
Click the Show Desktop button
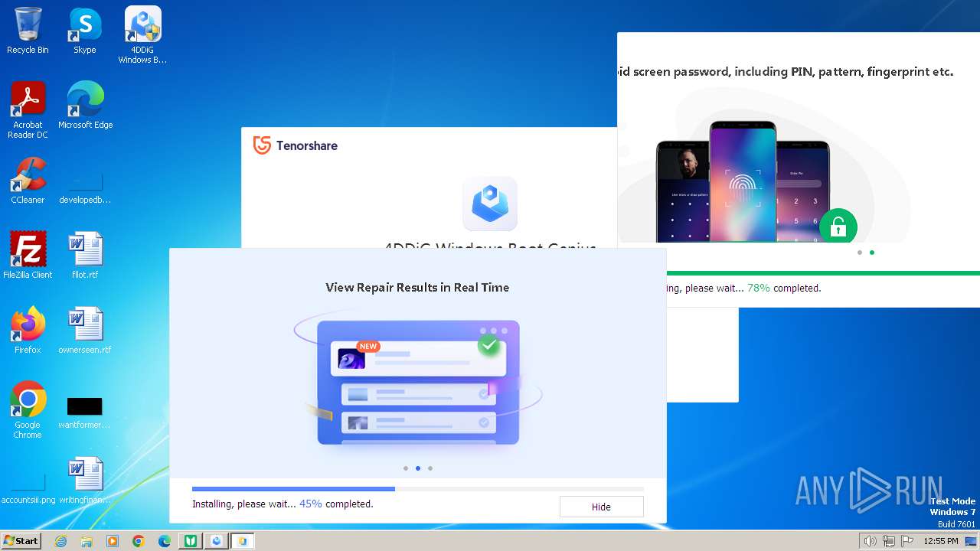coord(971,541)
